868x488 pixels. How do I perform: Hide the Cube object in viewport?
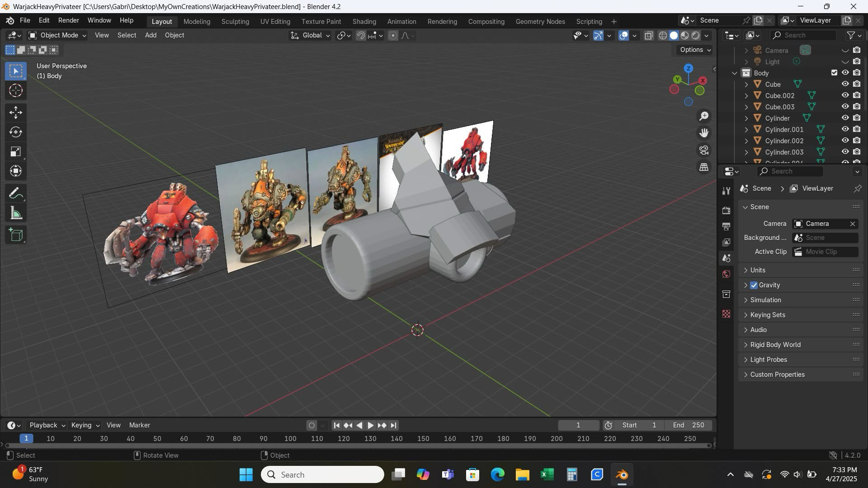[x=845, y=84]
